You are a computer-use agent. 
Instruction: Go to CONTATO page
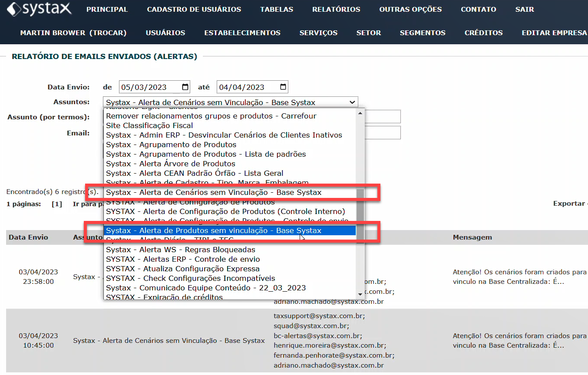click(479, 9)
